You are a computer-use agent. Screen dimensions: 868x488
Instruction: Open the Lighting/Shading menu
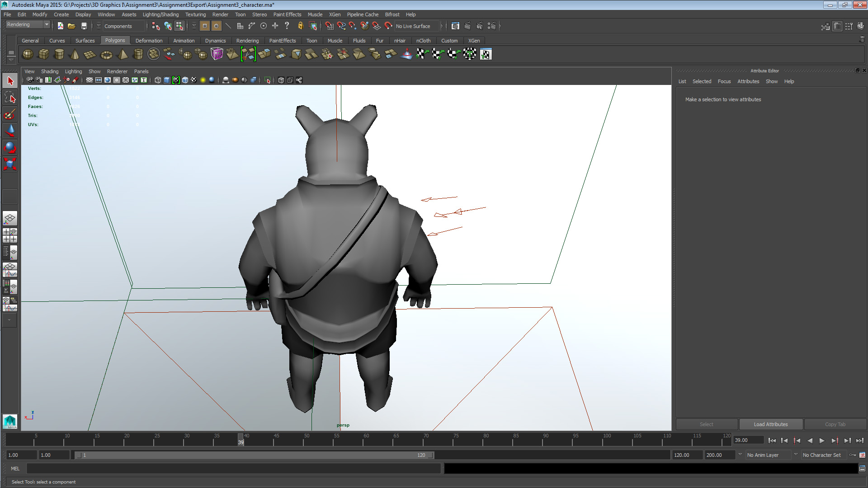[160, 14]
